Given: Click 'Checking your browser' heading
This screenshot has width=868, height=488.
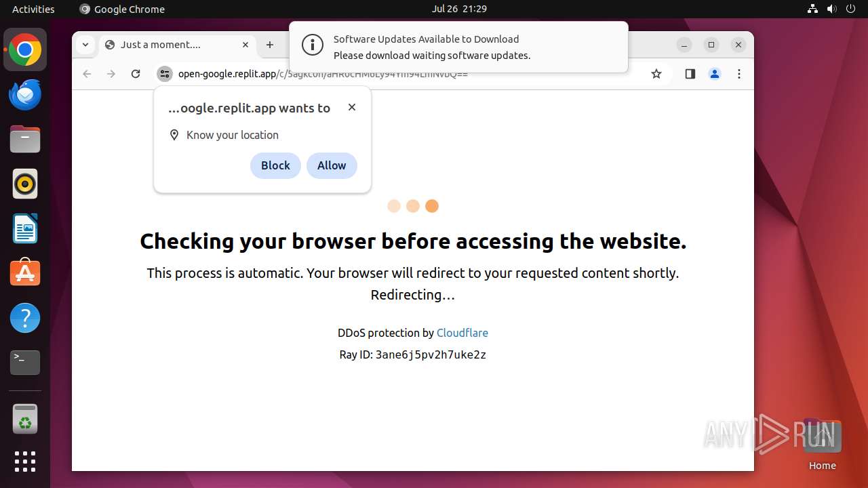Looking at the screenshot, I should tap(413, 241).
